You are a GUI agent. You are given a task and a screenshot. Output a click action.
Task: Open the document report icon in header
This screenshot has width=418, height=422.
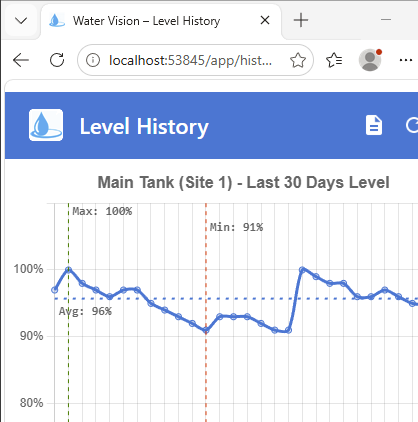(x=374, y=125)
